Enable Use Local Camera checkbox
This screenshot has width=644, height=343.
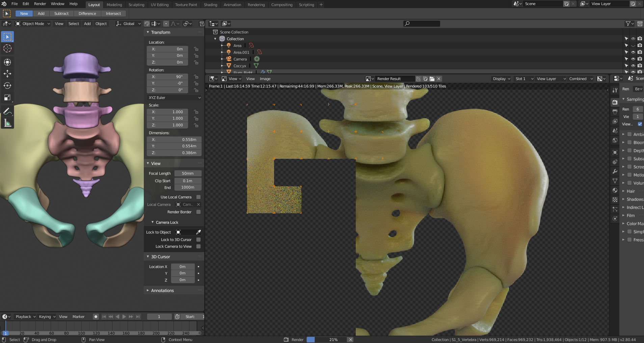tap(198, 197)
